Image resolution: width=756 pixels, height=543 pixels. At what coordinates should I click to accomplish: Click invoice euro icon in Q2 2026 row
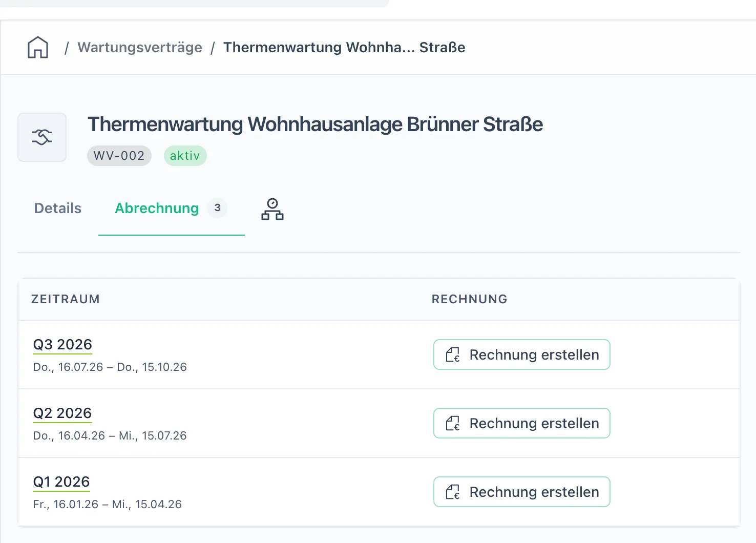coord(453,423)
